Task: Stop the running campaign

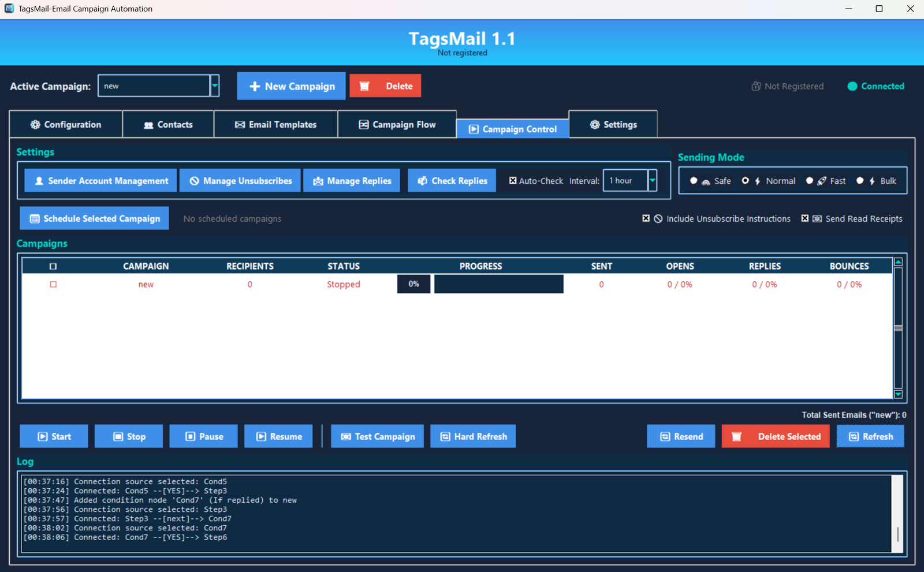Action: (128, 436)
